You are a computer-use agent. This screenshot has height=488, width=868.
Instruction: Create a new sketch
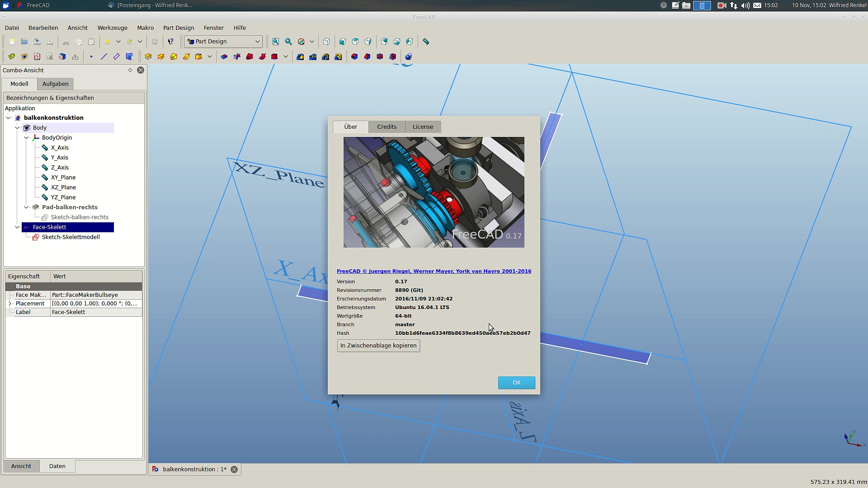(x=37, y=56)
